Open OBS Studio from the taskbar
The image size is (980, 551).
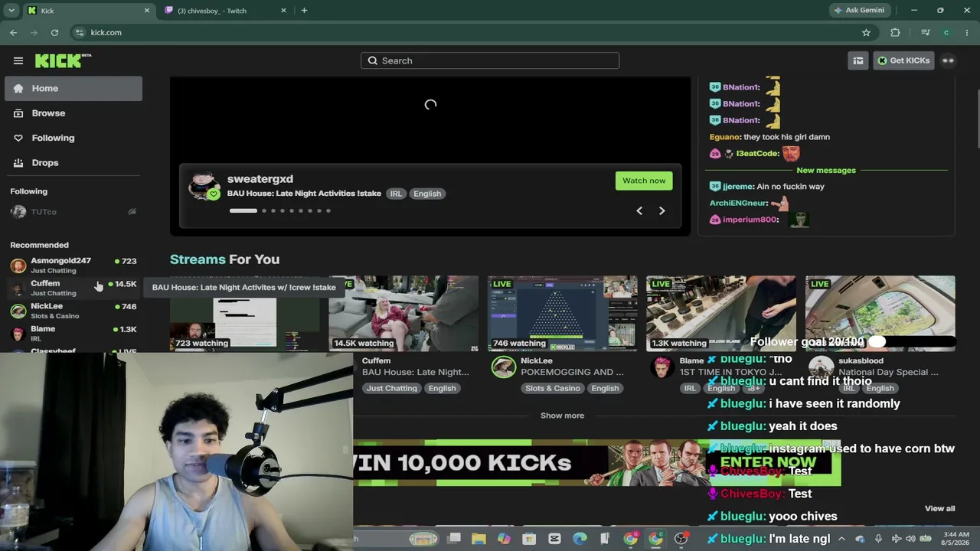coord(681,539)
